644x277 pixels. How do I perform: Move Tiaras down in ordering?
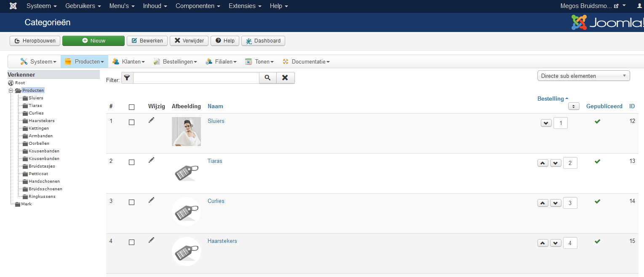coord(556,163)
